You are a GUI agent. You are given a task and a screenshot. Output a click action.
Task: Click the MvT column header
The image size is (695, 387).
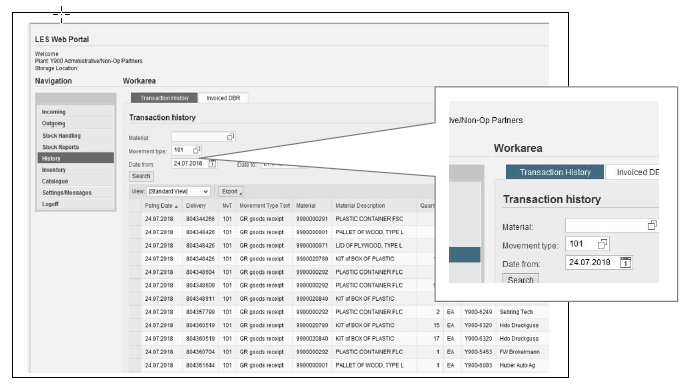227,206
